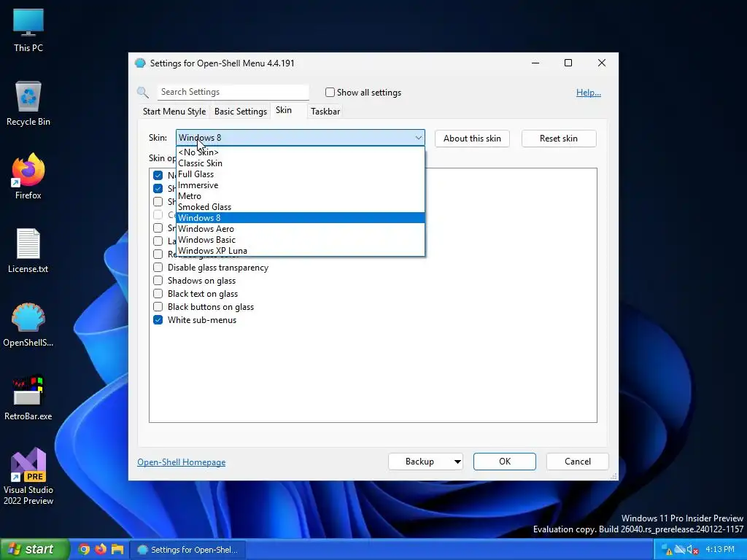Select the RetroBar.exe desktop icon
This screenshot has height=560, width=747.
28,398
